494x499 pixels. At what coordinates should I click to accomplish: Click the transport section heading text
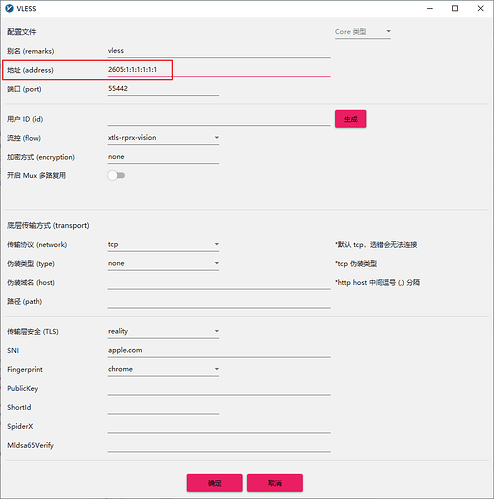coord(48,226)
